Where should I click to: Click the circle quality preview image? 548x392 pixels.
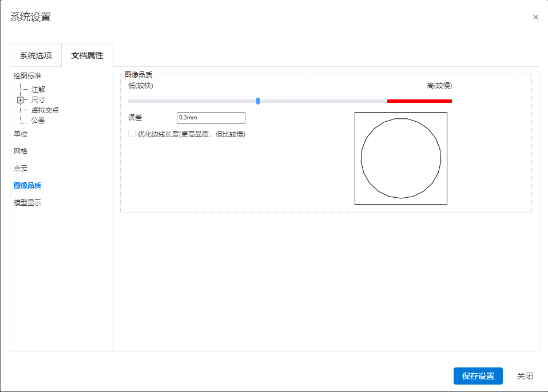(401, 158)
